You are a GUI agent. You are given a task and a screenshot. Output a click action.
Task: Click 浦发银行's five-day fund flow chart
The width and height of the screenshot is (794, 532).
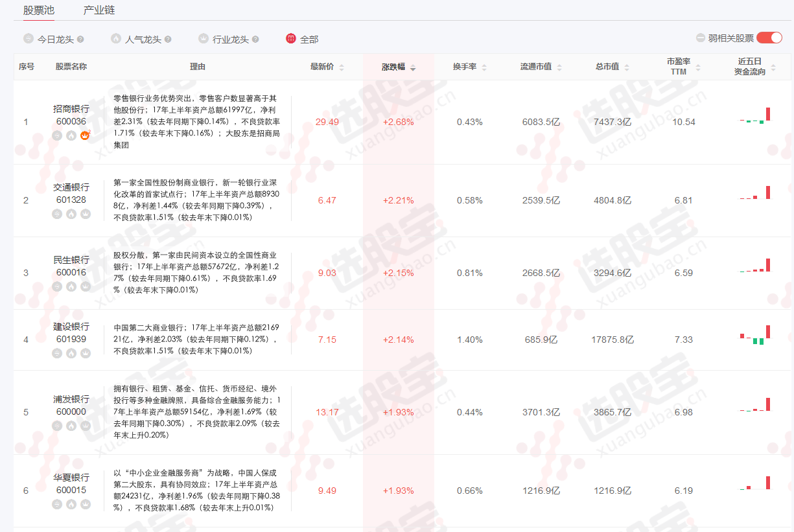(755, 405)
